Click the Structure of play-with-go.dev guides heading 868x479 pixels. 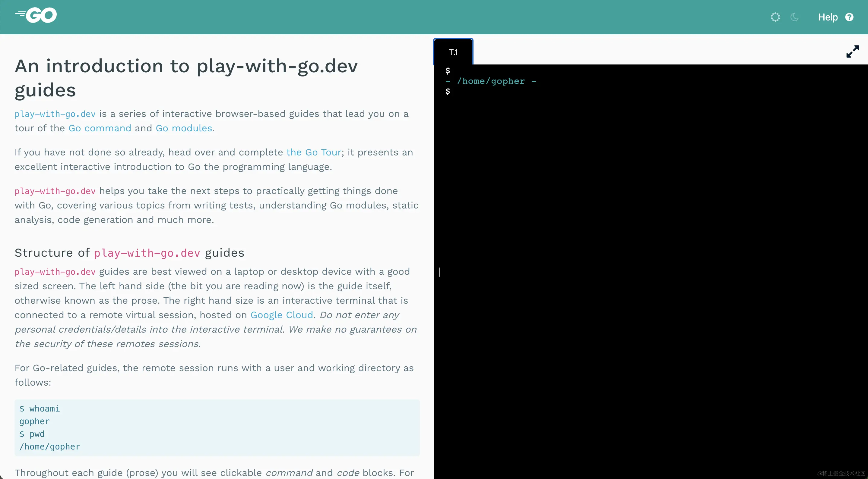point(129,253)
